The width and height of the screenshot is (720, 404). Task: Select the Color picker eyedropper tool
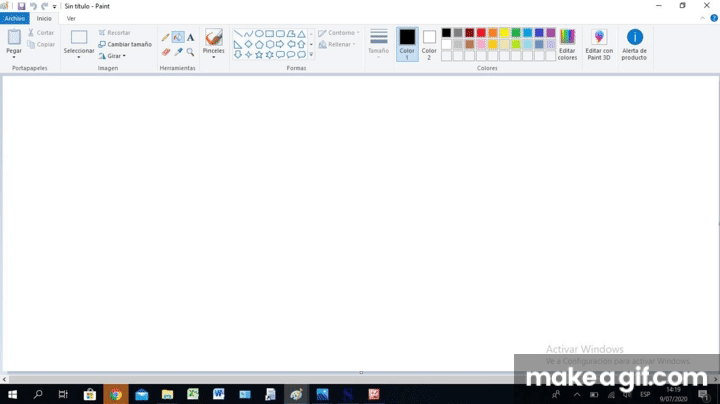pyautogui.click(x=178, y=51)
